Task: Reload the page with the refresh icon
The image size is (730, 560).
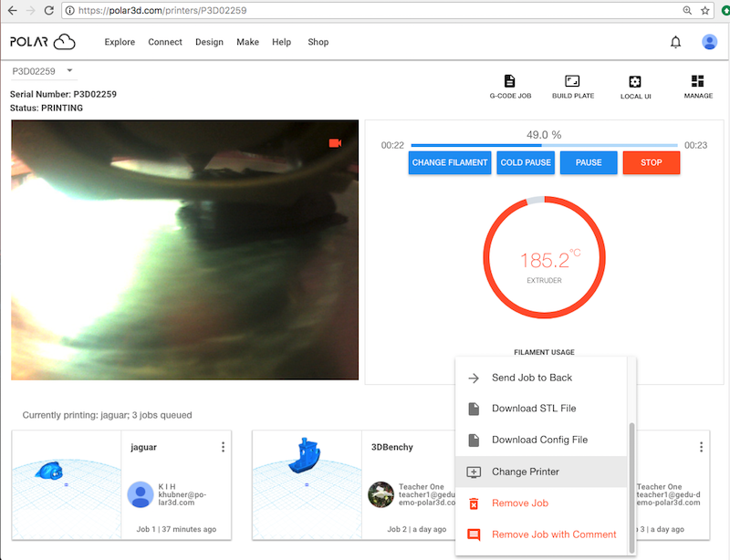Action: (x=49, y=10)
